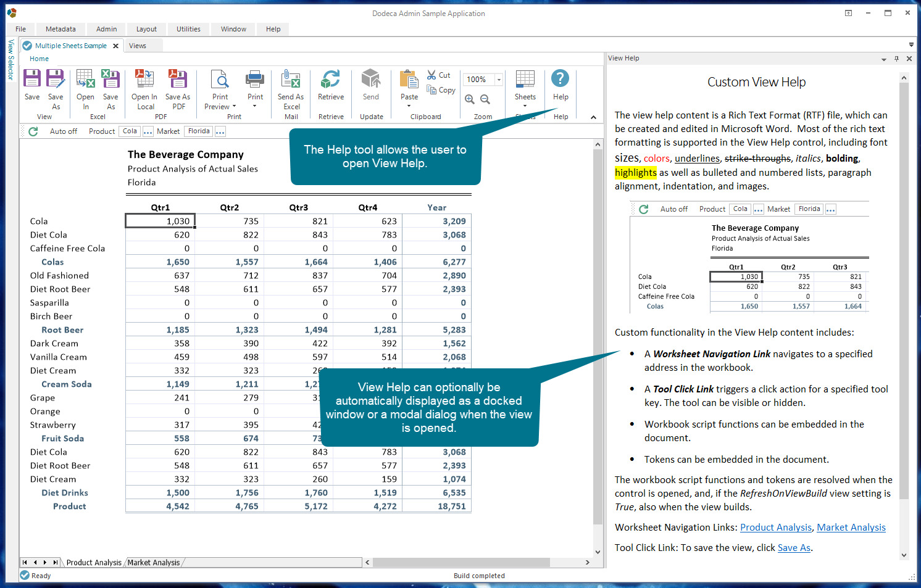Open the Metadata menu
The image size is (921, 588).
(x=60, y=29)
